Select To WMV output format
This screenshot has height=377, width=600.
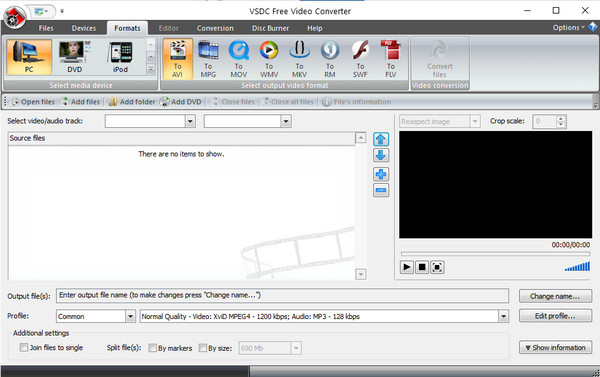(269, 59)
